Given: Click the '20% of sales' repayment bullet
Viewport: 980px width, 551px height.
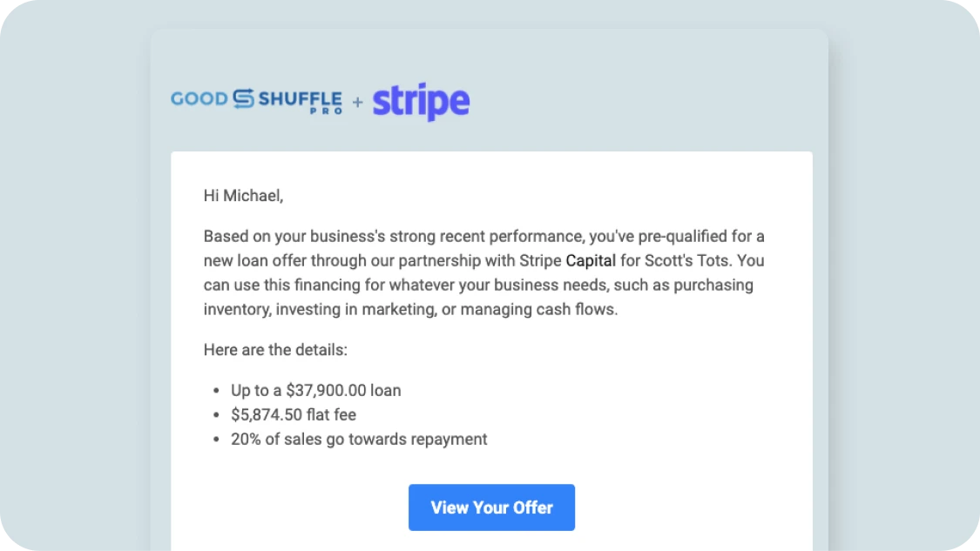Looking at the screenshot, I should coord(358,439).
